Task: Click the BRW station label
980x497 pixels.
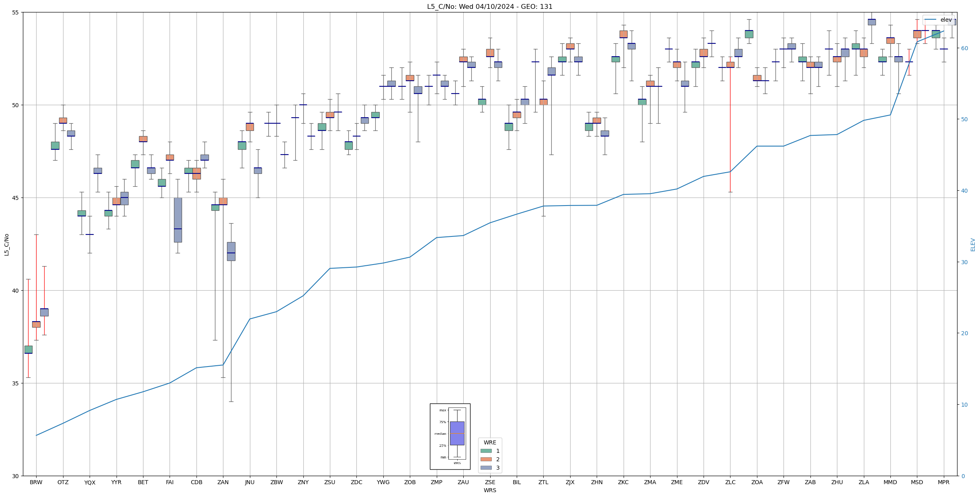Action: (x=36, y=483)
